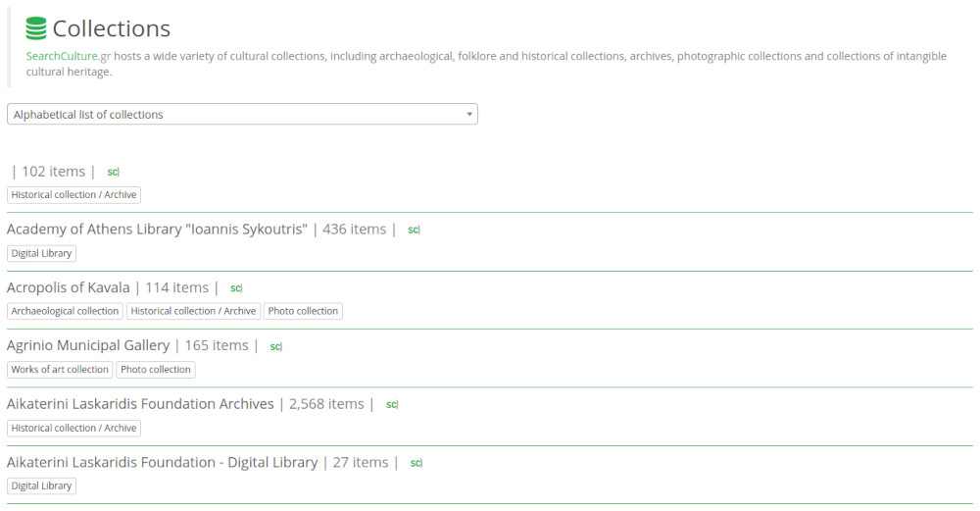Select Photo collection tag under Agrinio Municipal Gallery

156,370
